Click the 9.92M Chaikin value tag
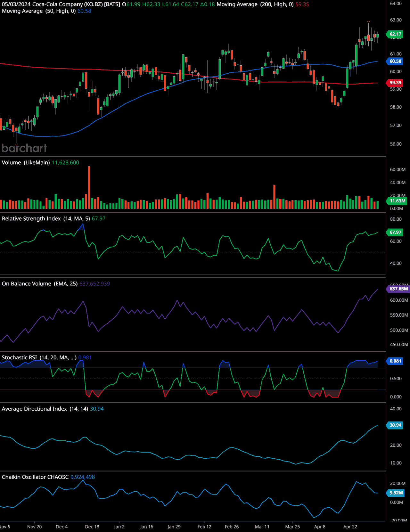410x532 pixels. (x=396, y=493)
